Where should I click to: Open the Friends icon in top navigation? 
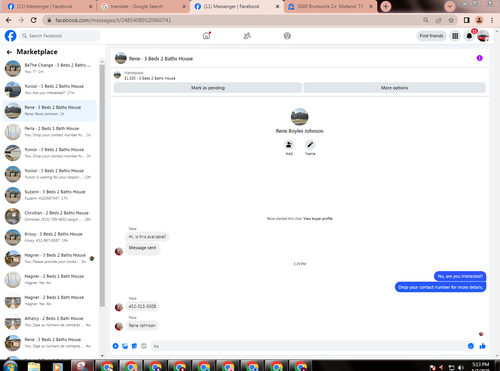pyautogui.click(x=247, y=36)
